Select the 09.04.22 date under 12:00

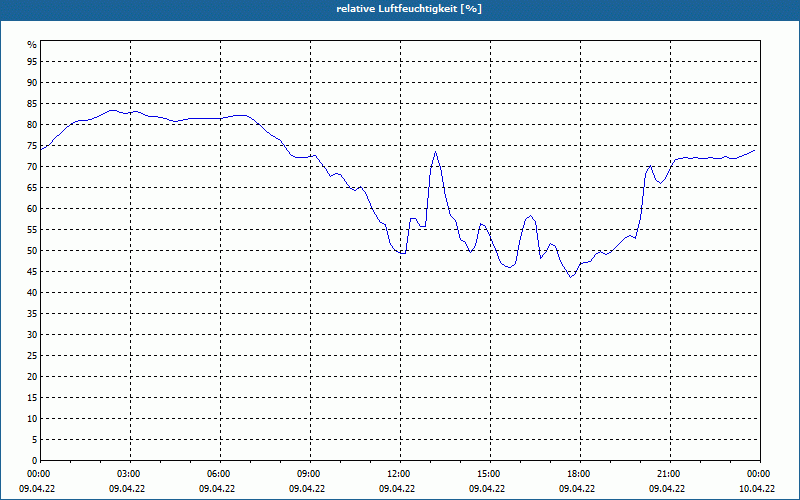[396, 489]
